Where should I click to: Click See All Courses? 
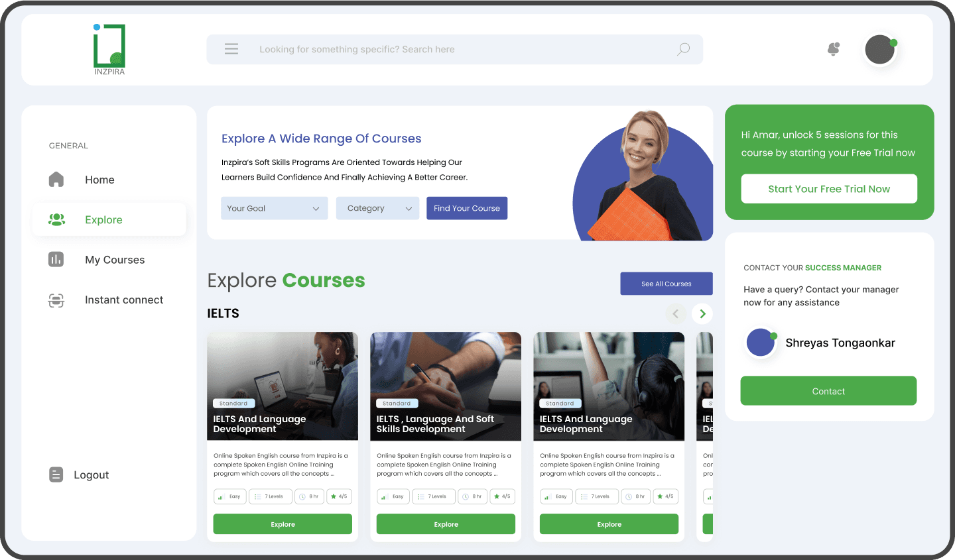667,284
